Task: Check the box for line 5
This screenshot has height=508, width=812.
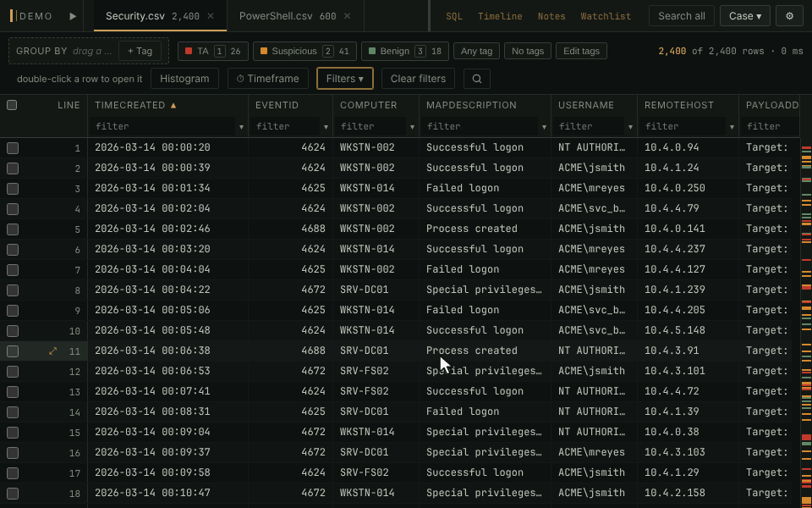Action: coord(13,229)
